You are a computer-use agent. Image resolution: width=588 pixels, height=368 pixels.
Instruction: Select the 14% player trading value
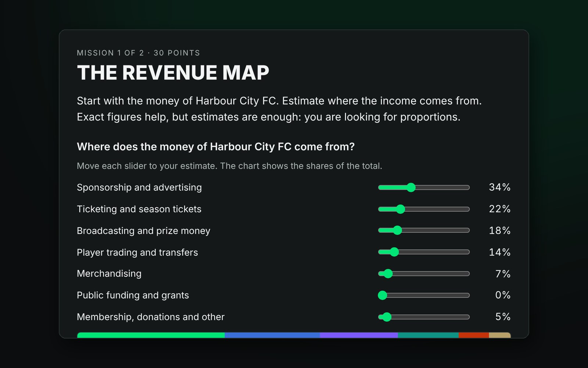[499, 252]
